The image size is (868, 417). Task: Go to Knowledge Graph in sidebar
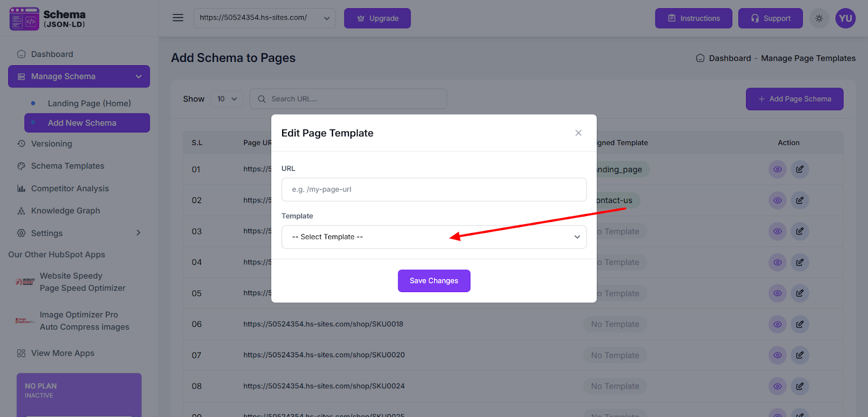pos(65,211)
